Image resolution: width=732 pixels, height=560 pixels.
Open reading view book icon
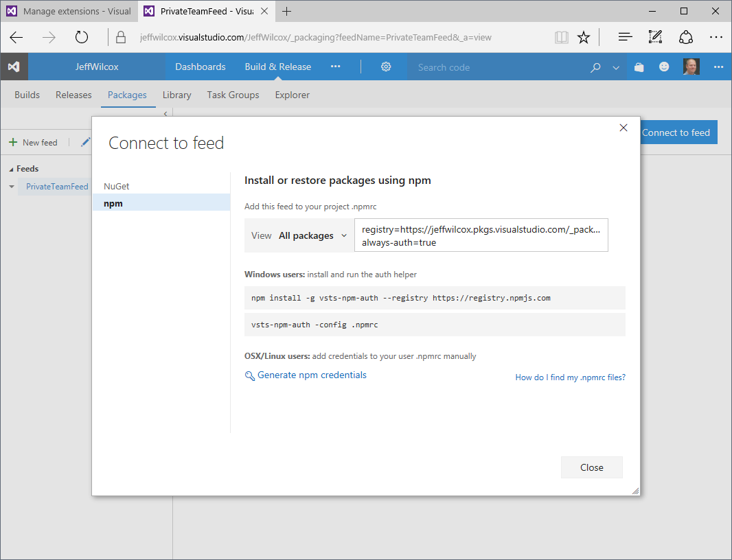(x=561, y=37)
